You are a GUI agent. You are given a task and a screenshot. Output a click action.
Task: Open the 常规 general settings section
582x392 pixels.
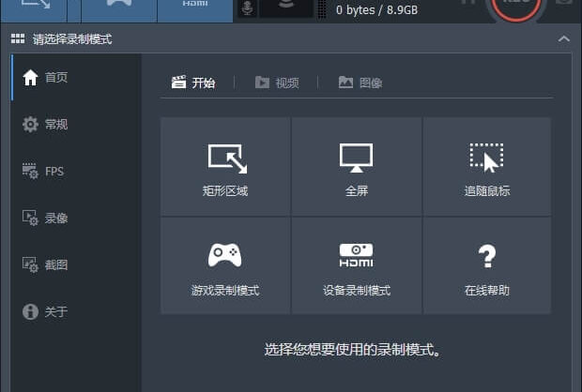[x=76, y=124]
